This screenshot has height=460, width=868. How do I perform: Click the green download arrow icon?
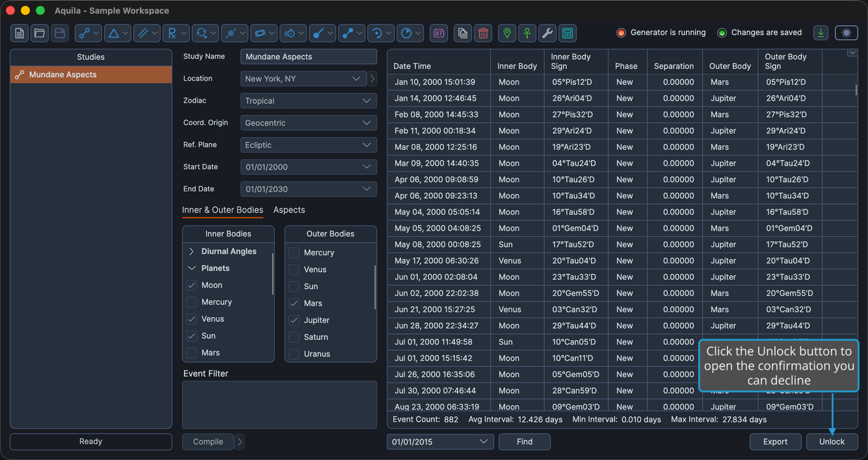(821, 32)
